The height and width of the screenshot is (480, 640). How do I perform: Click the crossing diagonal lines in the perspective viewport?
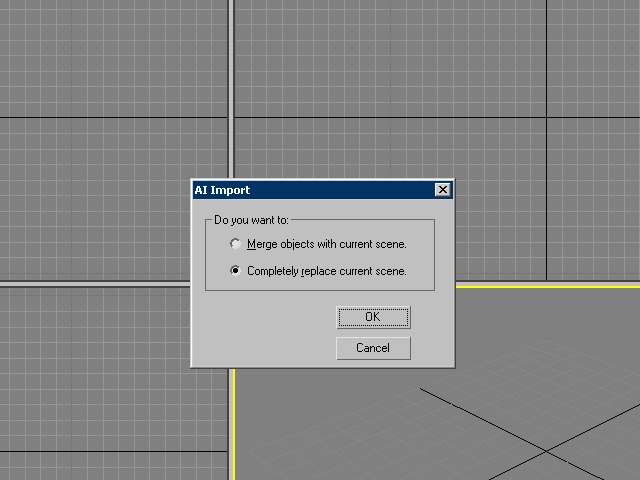547,451
